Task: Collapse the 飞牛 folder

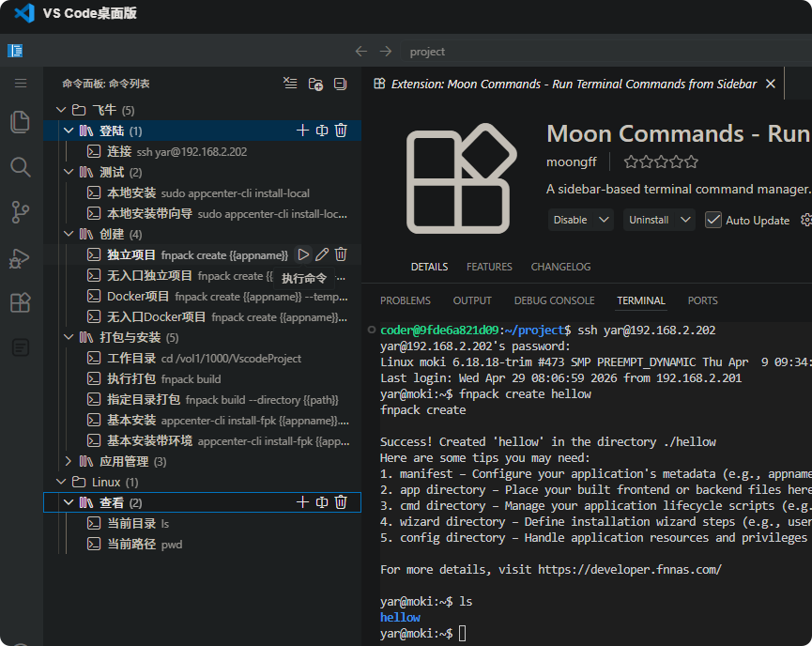Action: (61, 110)
